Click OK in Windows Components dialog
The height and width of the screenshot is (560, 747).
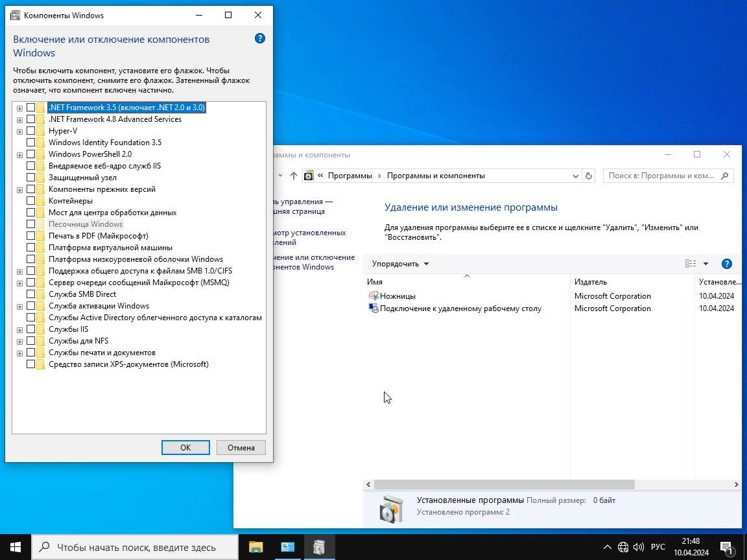pyautogui.click(x=185, y=448)
